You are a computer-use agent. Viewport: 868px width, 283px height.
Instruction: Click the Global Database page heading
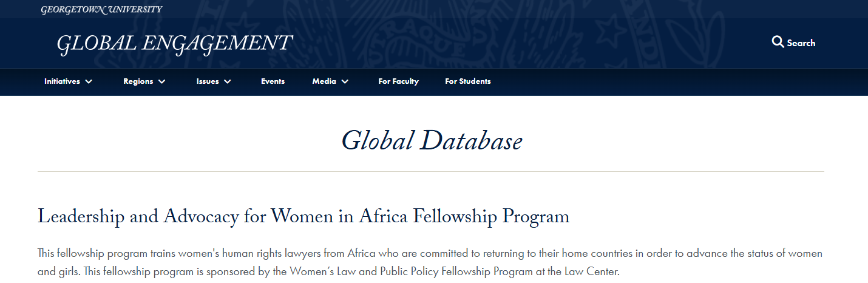coord(432,141)
